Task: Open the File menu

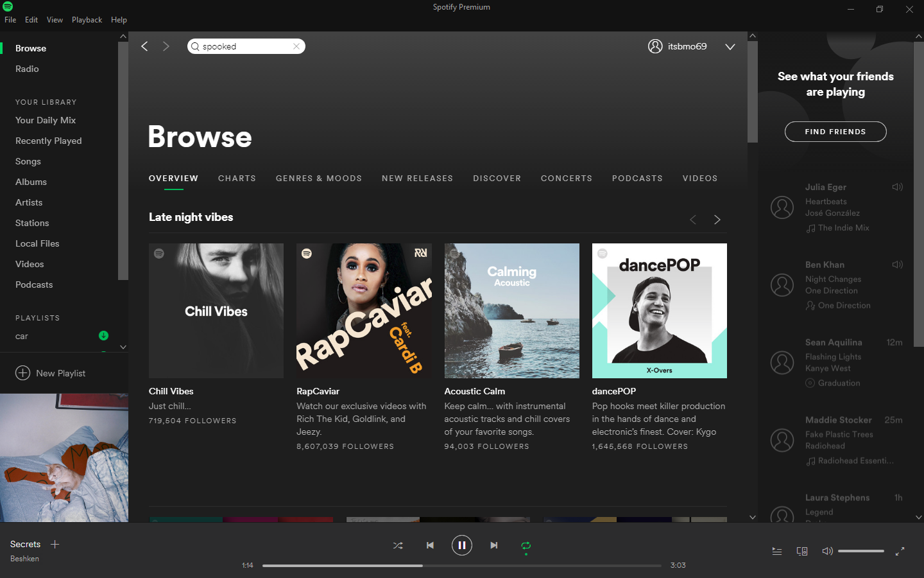Action: coord(10,20)
